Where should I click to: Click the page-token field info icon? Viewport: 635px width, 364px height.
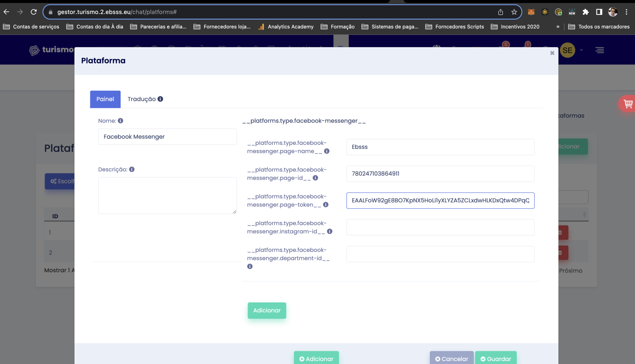click(326, 205)
